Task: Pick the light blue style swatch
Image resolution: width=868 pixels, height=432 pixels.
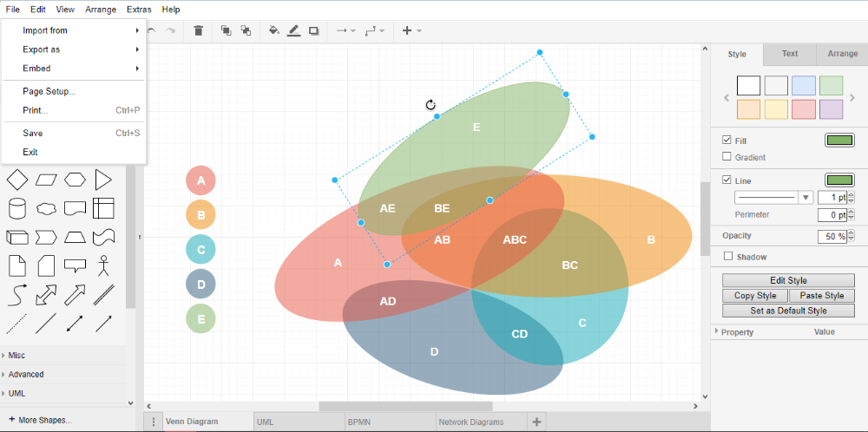Action: pyautogui.click(x=803, y=86)
